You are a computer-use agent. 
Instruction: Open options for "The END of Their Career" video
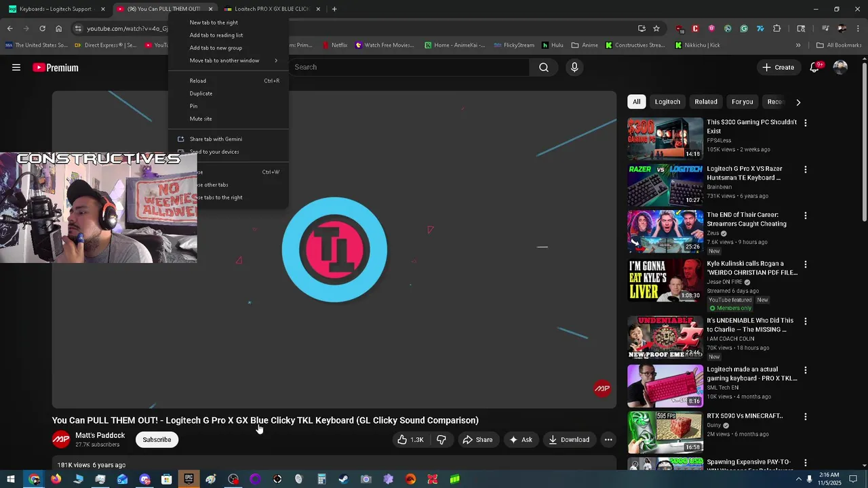coord(806,216)
